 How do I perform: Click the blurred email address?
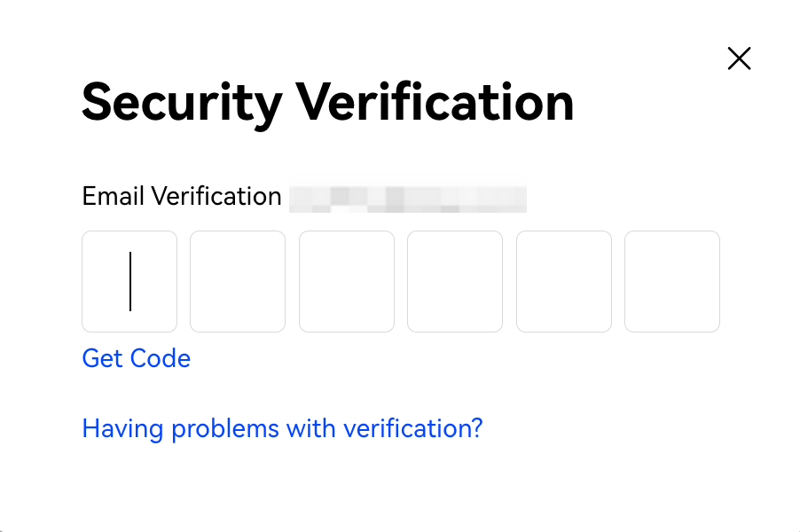408,197
